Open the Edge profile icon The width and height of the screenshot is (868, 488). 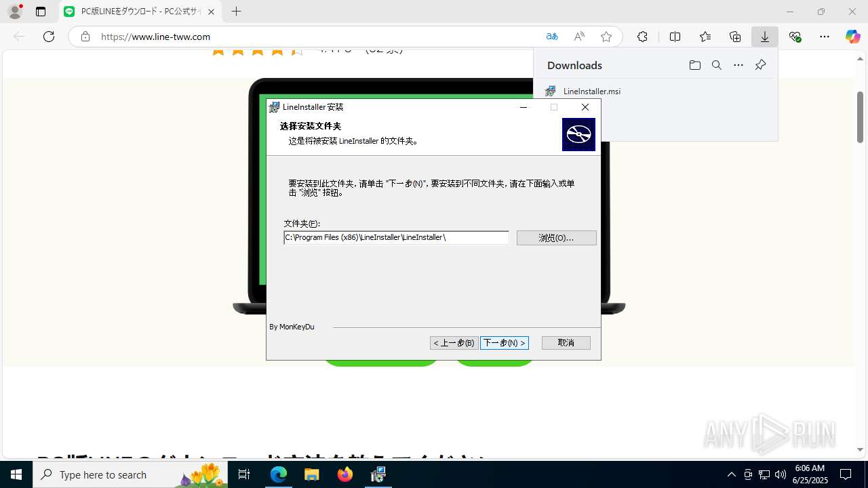[x=15, y=12]
